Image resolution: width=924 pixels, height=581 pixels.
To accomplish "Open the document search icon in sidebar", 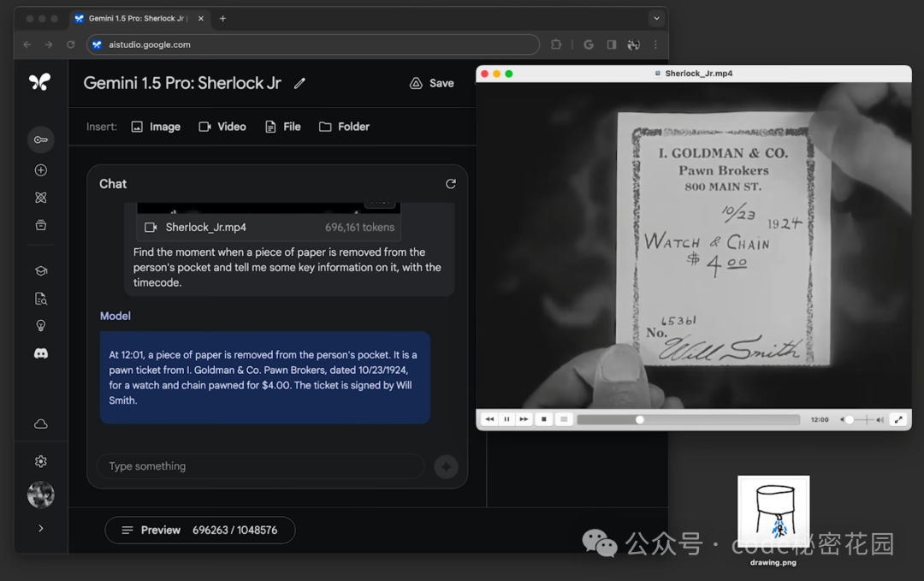I will tap(41, 299).
